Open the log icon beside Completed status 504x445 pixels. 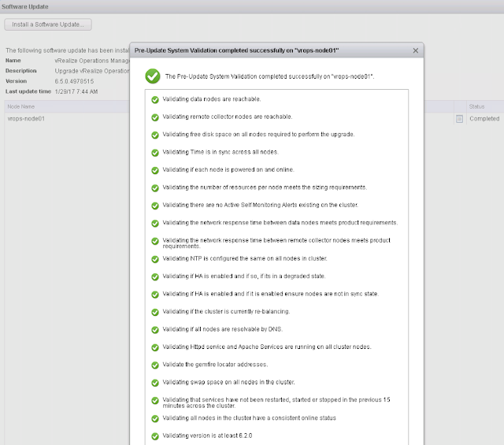459,119
